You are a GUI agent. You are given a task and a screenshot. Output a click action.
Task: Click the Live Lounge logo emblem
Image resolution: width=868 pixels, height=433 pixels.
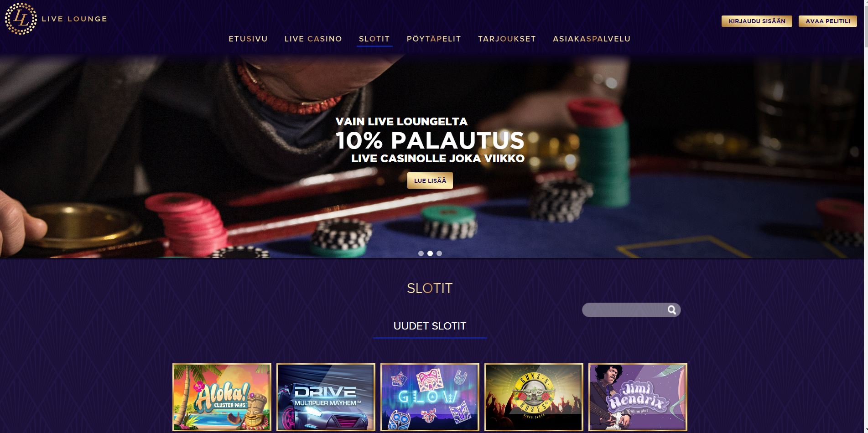pos(21,19)
